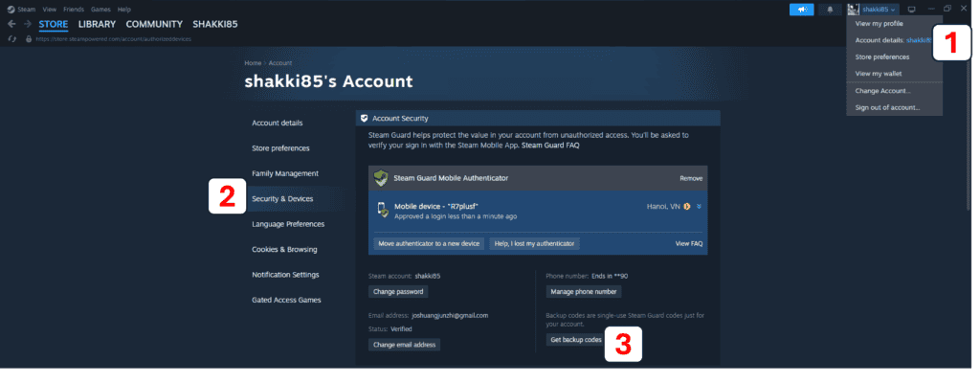Select View my wallet from dropdown

(x=879, y=74)
